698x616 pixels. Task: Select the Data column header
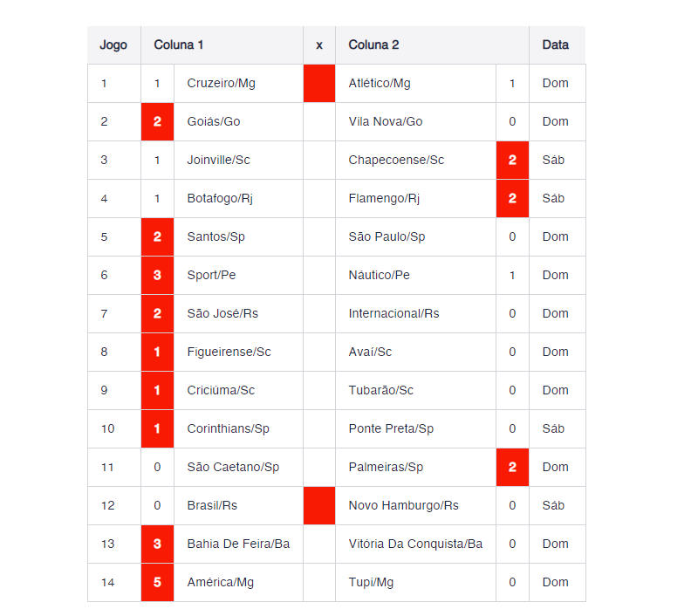point(555,45)
